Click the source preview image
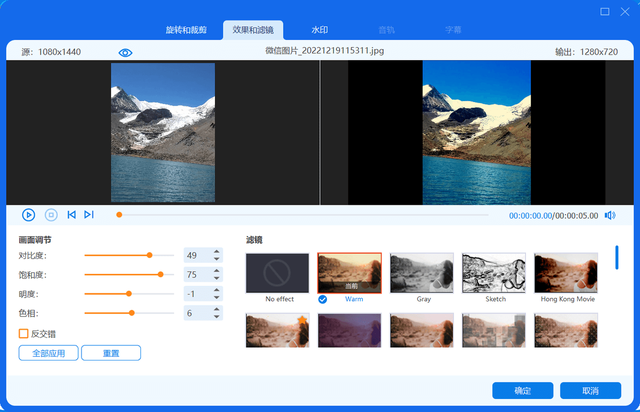Screen dimensions: 640x412 click(163, 132)
